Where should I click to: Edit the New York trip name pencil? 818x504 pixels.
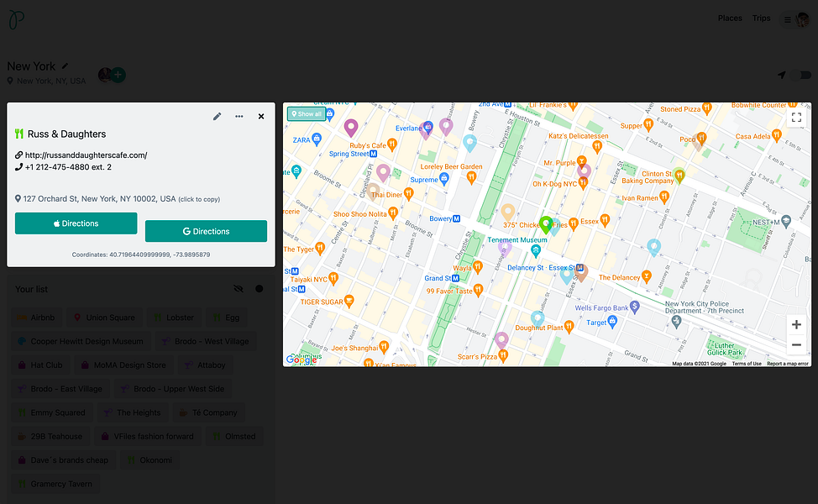click(66, 66)
